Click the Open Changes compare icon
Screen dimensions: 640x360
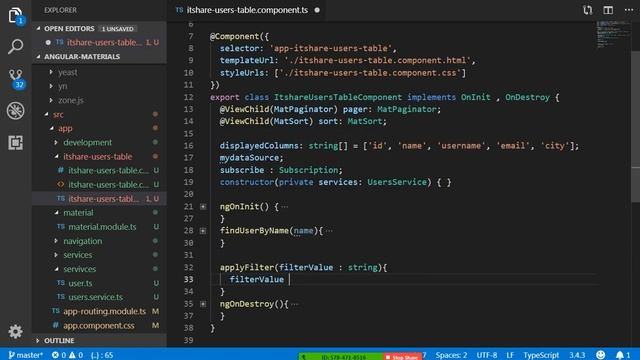(x=587, y=10)
